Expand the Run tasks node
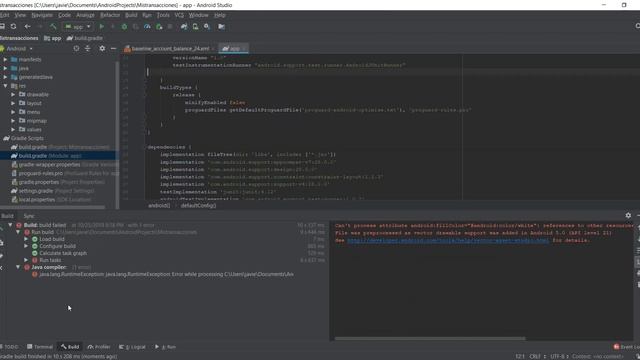 (x=26, y=260)
